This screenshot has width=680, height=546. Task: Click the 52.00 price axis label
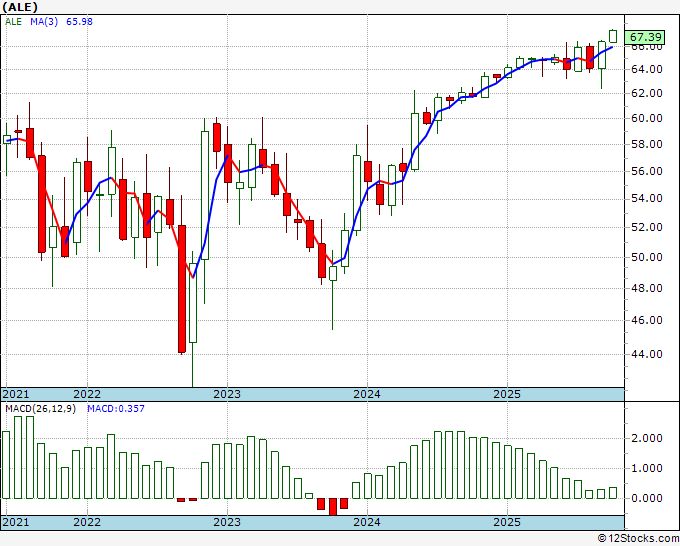647,227
